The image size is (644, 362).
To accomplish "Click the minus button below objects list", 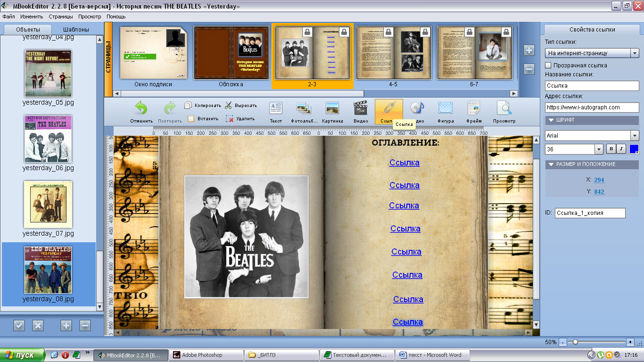I will pyautogui.click(x=85, y=325).
